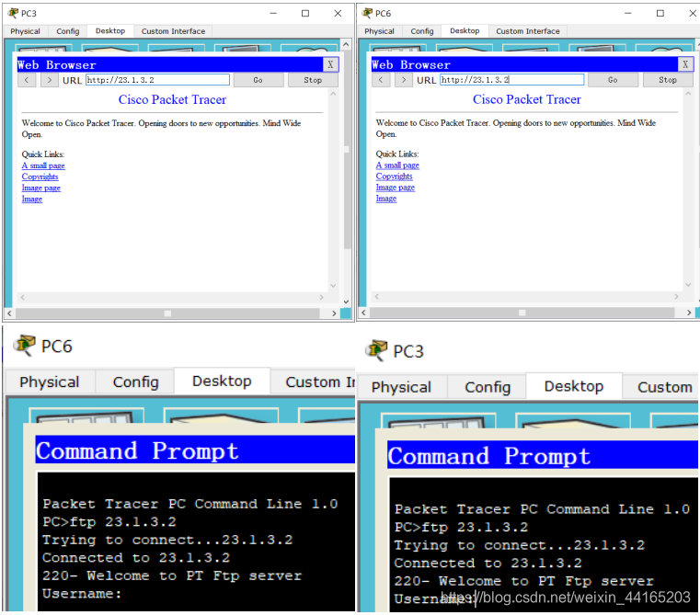Viewport: 700px width, 615px height.
Task: Click Packet Tracer icon beside bottom PC6 title
Action: [25, 346]
